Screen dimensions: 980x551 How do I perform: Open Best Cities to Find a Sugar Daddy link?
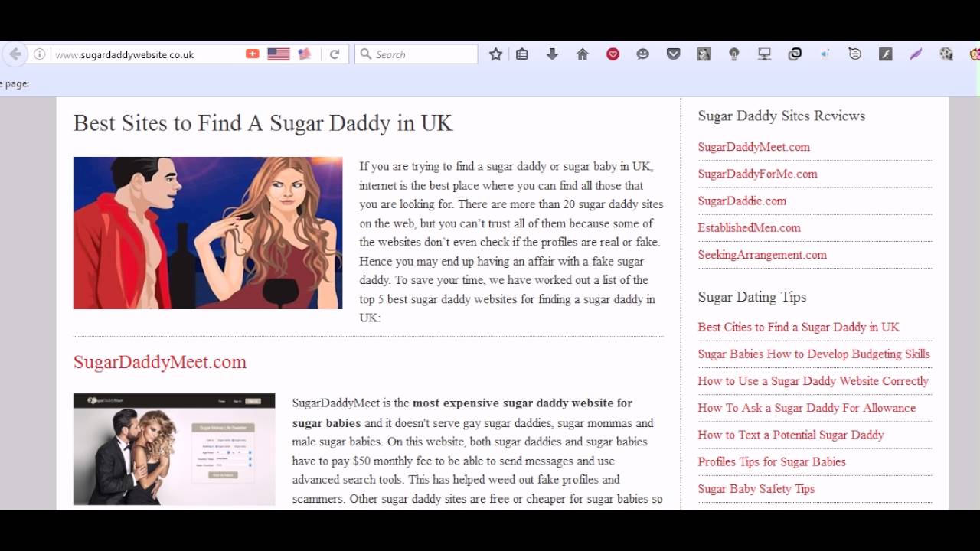799,327
